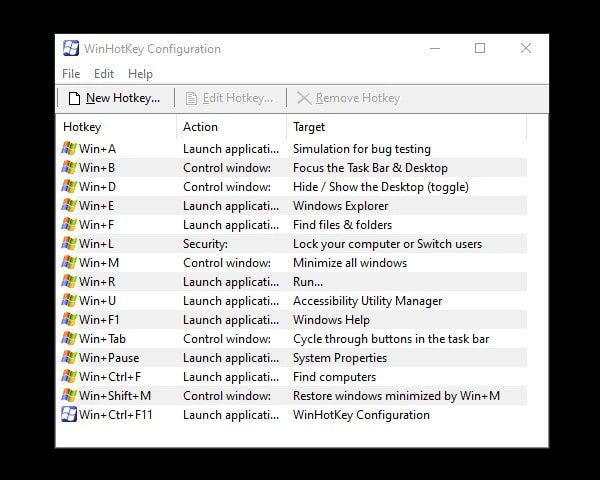The image size is (600, 480).
Task: Select the Win+E hotkey label
Action: 96,206
